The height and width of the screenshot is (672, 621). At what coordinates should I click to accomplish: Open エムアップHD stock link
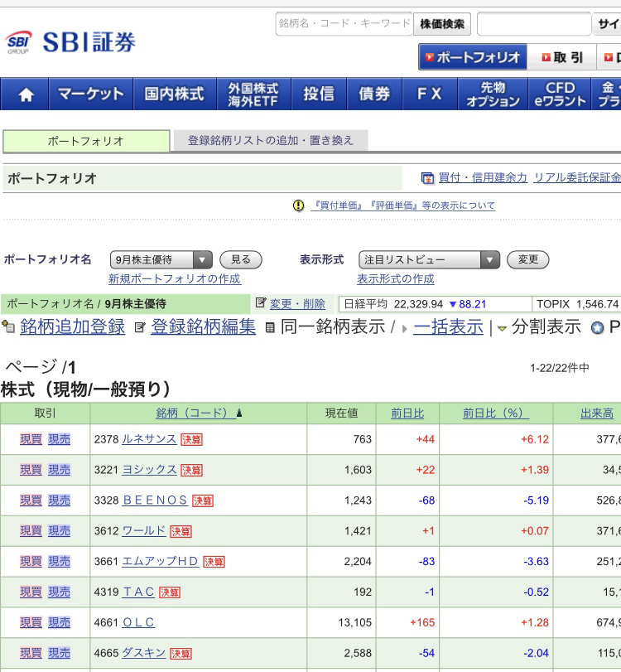pyautogui.click(x=160, y=561)
